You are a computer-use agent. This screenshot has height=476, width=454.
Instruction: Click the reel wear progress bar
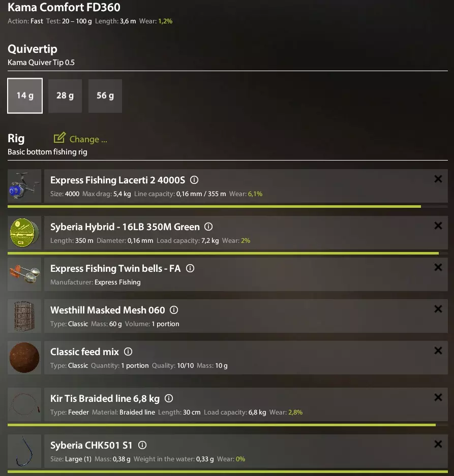pos(228,206)
